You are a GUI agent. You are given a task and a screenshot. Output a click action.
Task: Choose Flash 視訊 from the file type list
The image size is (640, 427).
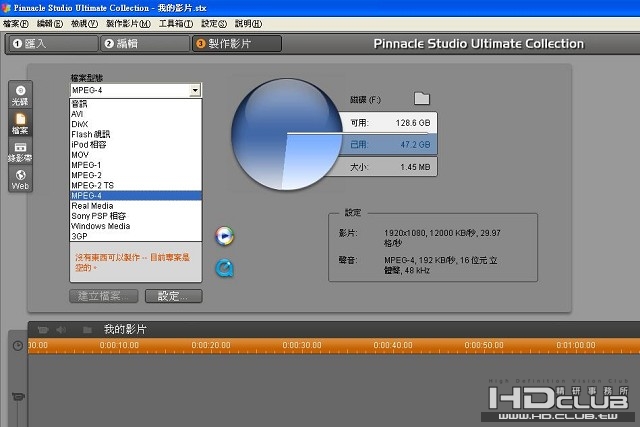click(136, 134)
